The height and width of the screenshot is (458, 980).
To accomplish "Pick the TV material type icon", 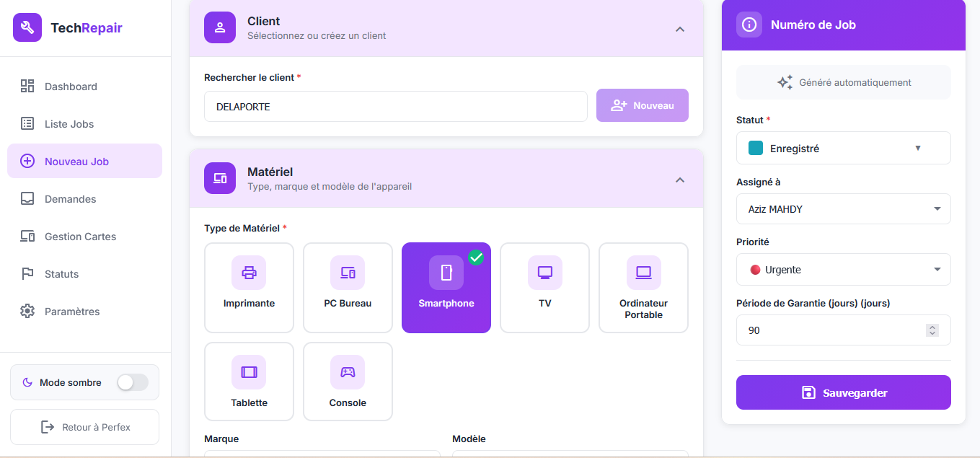I will [544, 273].
